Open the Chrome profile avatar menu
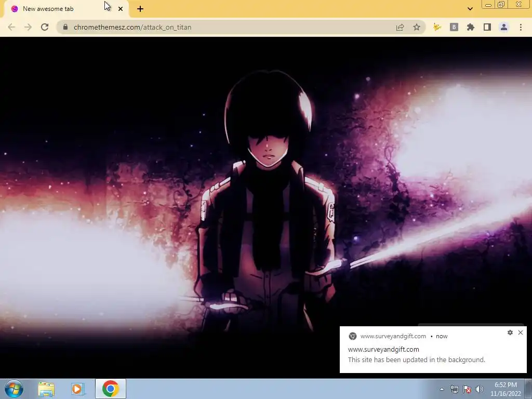 [504, 27]
